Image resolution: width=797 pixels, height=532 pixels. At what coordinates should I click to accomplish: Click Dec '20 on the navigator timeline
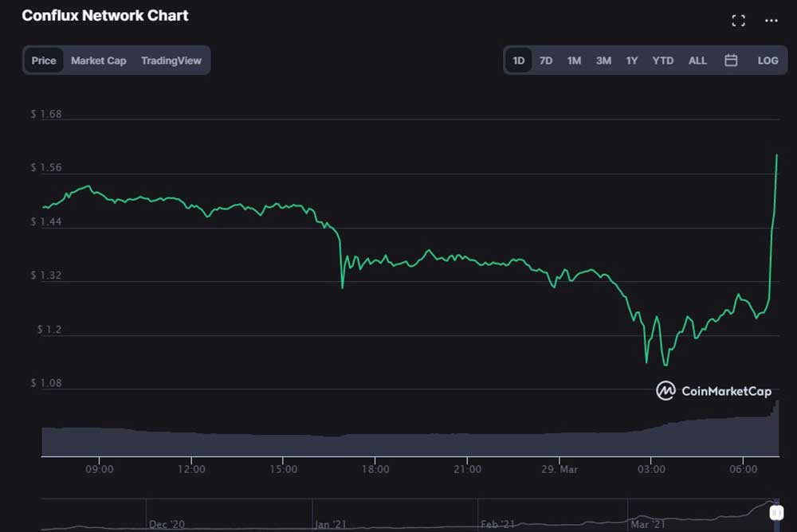coord(167,524)
